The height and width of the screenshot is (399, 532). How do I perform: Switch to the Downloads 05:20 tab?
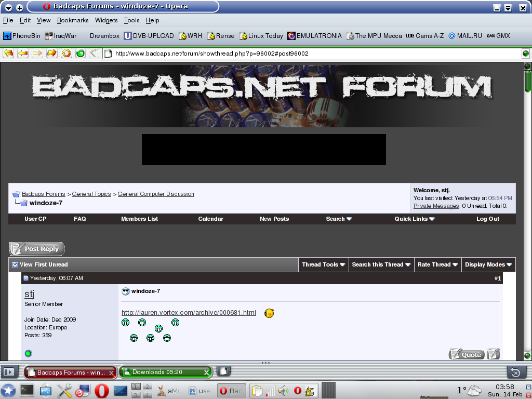click(165, 372)
